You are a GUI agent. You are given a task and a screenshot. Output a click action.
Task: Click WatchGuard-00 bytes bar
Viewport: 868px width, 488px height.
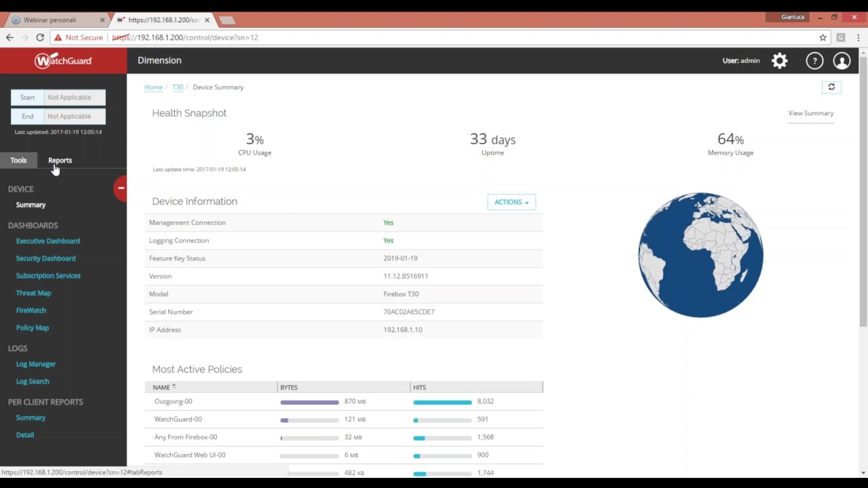(x=309, y=420)
